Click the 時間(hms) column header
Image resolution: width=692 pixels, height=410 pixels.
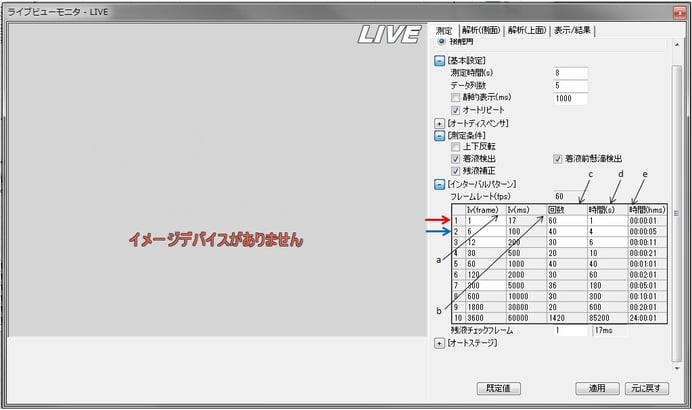tap(647, 210)
